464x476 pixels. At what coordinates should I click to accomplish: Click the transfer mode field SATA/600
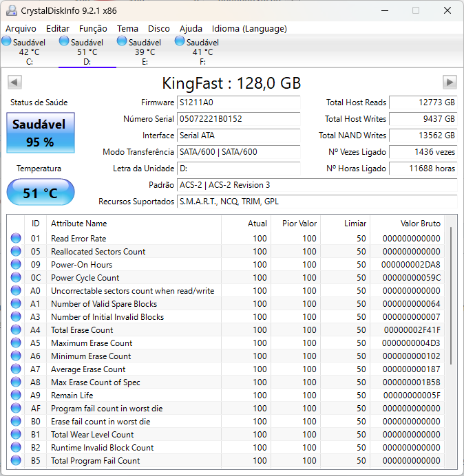pos(238,152)
